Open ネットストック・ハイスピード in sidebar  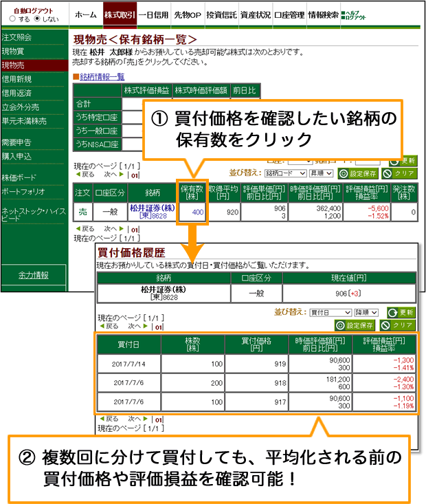[x=34, y=215]
